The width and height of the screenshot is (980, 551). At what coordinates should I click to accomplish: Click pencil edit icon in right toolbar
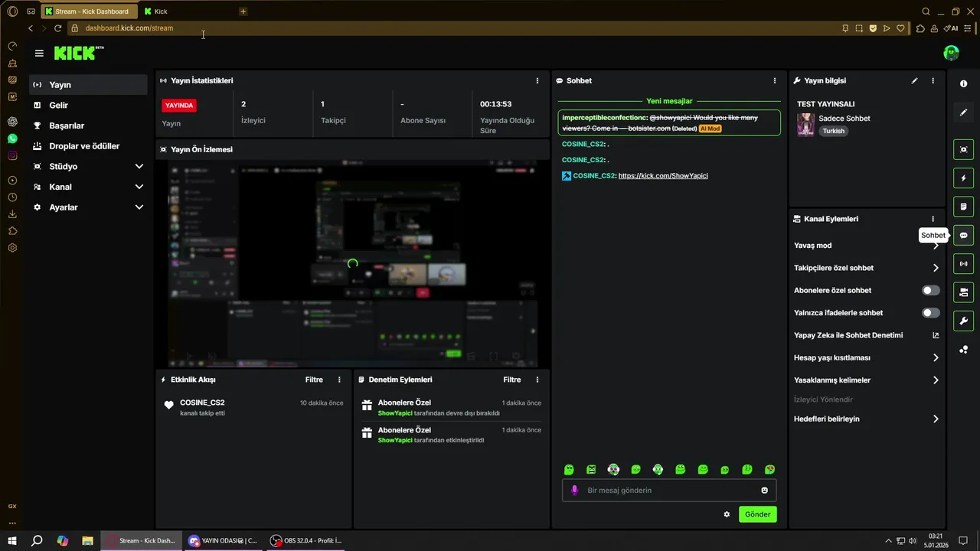(x=963, y=112)
